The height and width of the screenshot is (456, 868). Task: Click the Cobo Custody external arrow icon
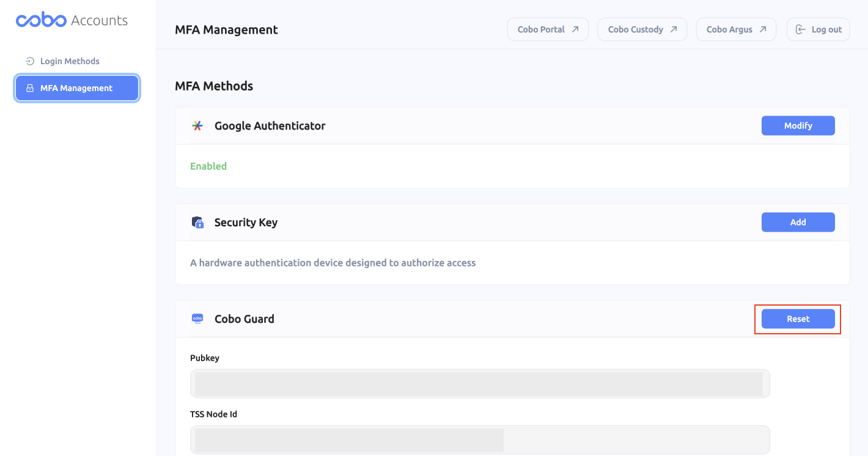pyautogui.click(x=674, y=29)
